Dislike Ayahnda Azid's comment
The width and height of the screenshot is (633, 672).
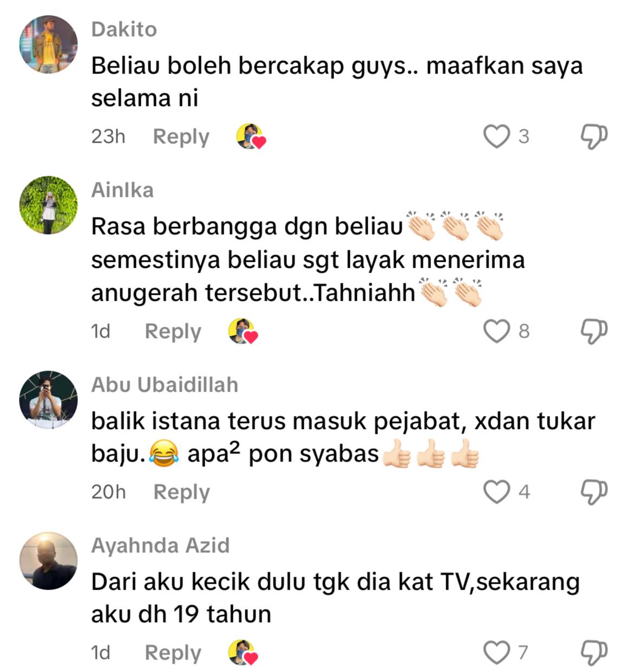click(x=594, y=653)
